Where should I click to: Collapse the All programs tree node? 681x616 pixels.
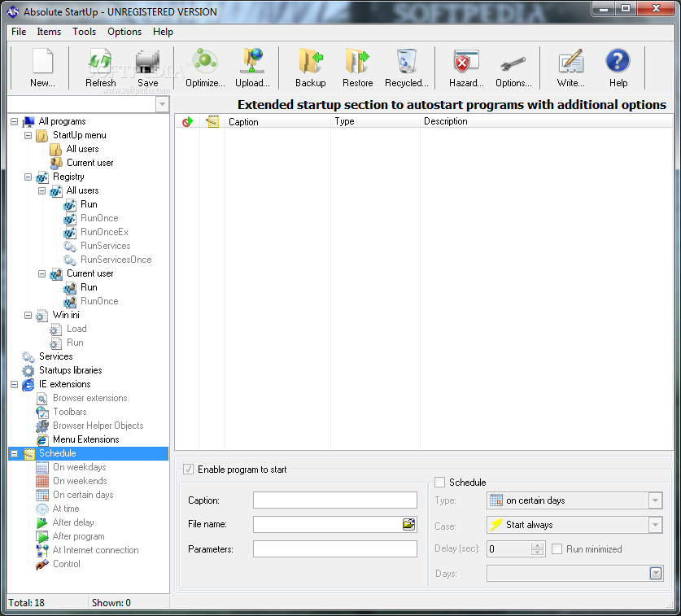pos(15,121)
